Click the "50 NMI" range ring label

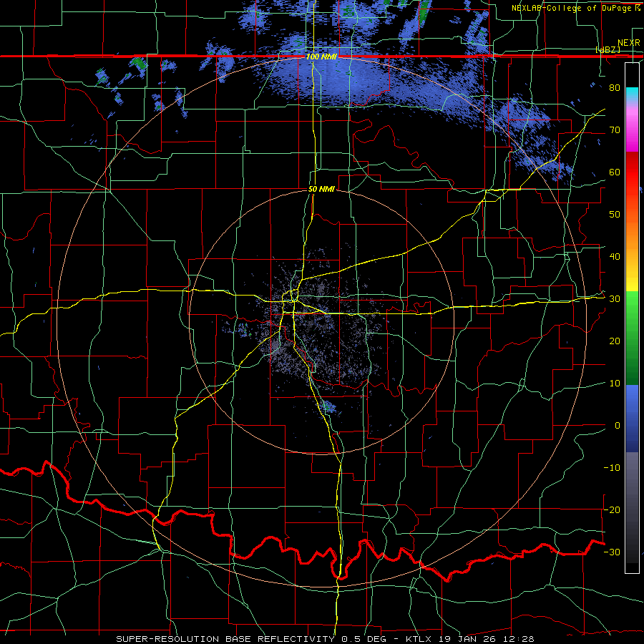click(321, 190)
